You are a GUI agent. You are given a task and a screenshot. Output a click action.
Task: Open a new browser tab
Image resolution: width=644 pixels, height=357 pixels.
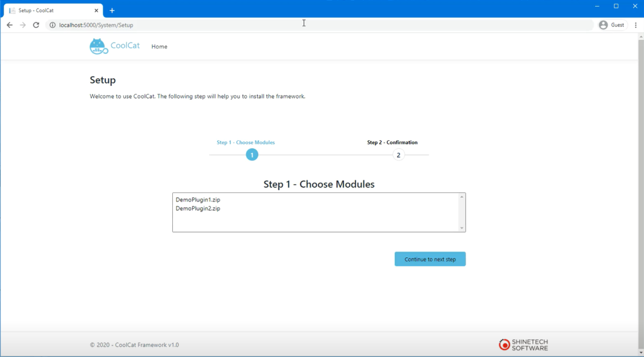click(112, 11)
